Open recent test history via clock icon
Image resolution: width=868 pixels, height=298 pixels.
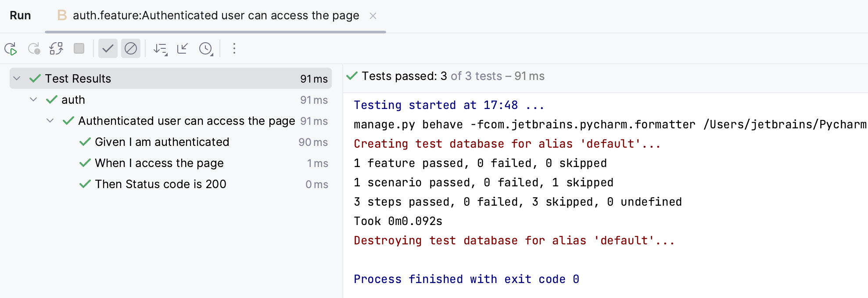click(x=205, y=49)
